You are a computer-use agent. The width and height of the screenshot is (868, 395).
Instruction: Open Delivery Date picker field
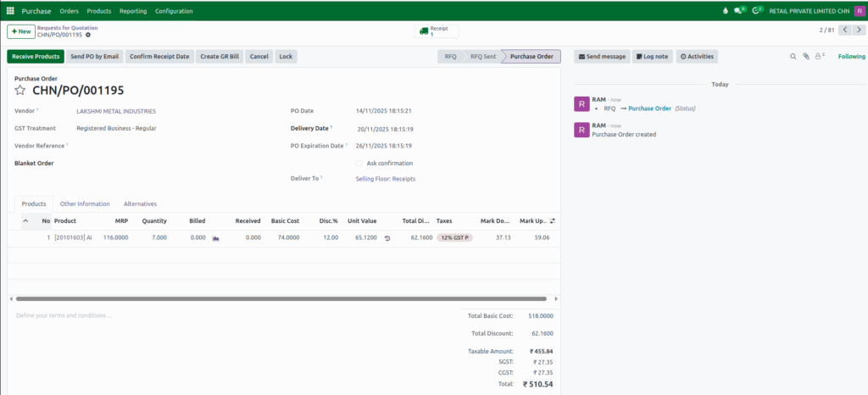[386, 129]
